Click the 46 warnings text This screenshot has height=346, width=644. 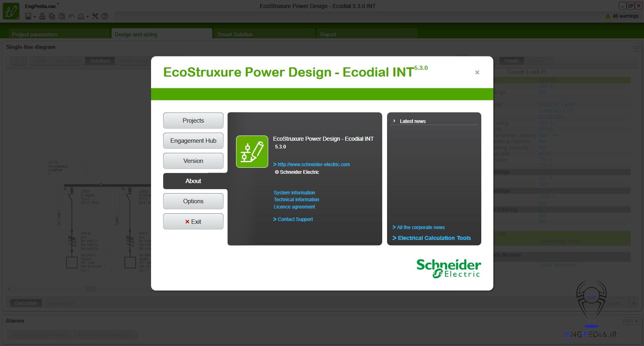625,16
